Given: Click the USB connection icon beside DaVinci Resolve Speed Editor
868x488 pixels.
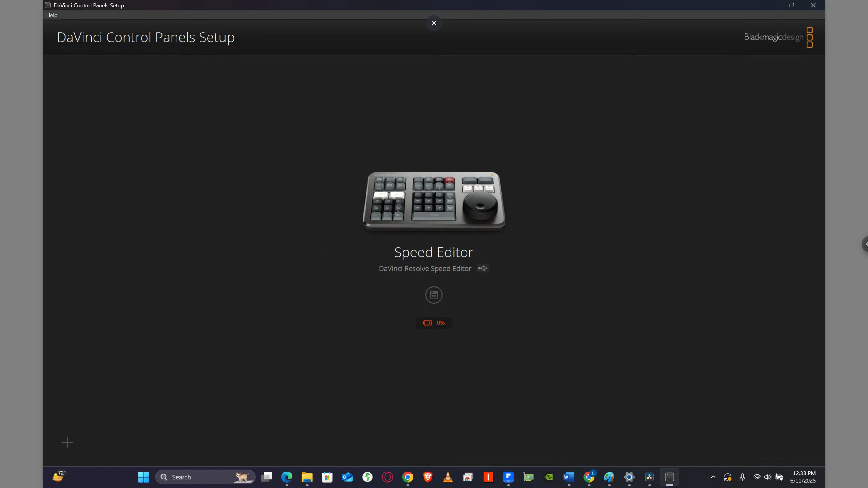Looking at the screenshot, I should click(483, 268).
